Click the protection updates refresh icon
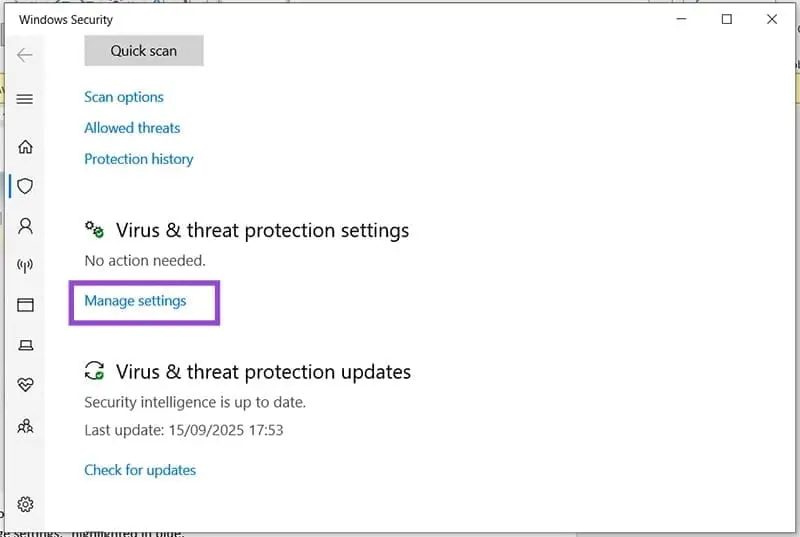This screenshot has height=537, width=800. pos(95,371)
